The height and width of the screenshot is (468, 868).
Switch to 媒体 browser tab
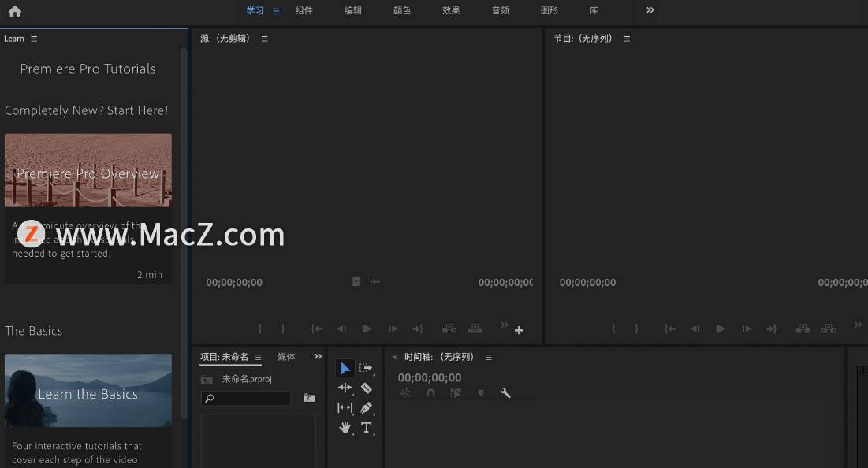click(286, 357)
